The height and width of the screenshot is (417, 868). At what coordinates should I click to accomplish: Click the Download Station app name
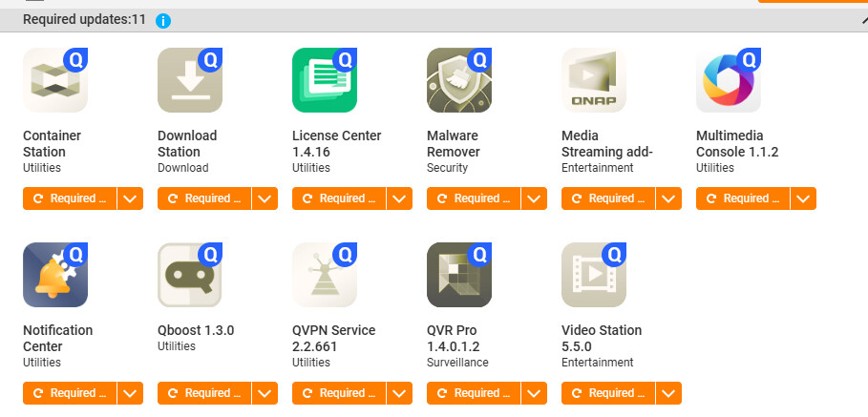187,144
